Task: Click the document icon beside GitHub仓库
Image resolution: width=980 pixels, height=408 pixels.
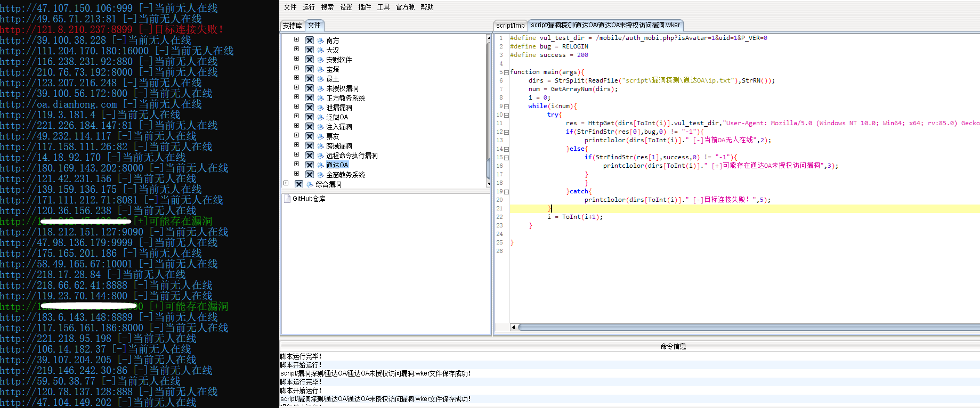Action: [x=287, y=199]
